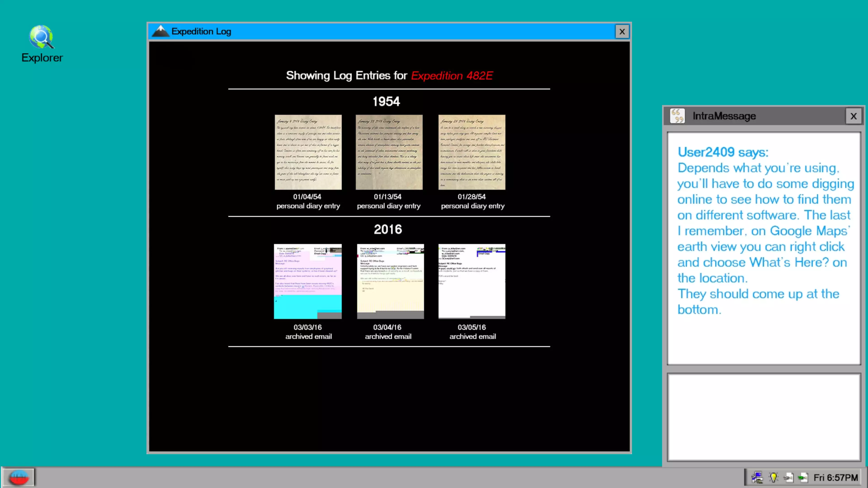
Task: Click the Expedition Log mountain icon
Action: [x=160, y=31]
